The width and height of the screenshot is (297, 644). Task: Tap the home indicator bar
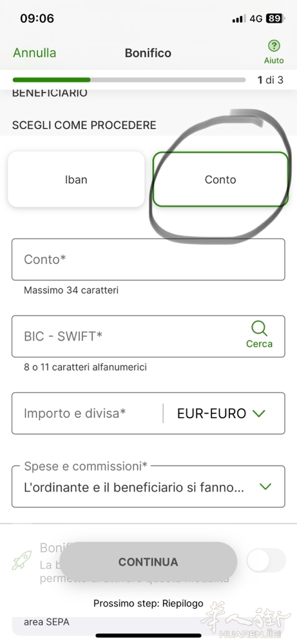[x=148, y=636]
